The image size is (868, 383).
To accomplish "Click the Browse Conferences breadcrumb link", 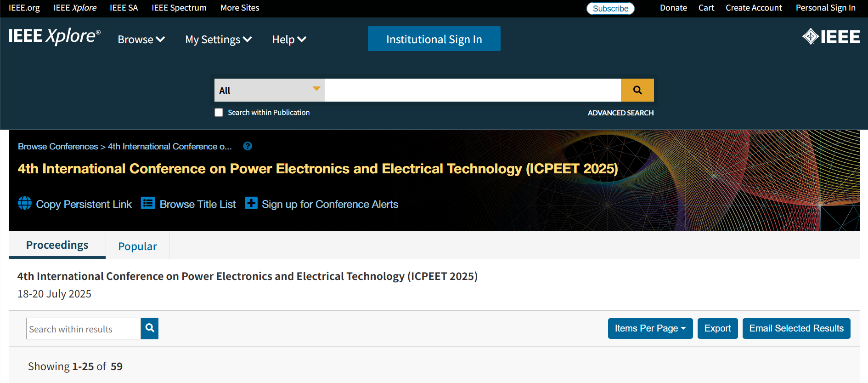I will [58, 146].
